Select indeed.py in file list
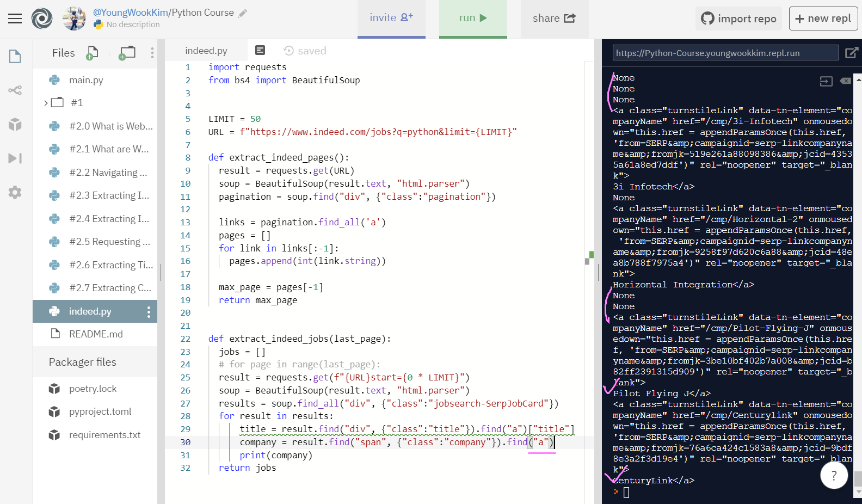Screen dimensions: 862x504 tap(95, 311)
